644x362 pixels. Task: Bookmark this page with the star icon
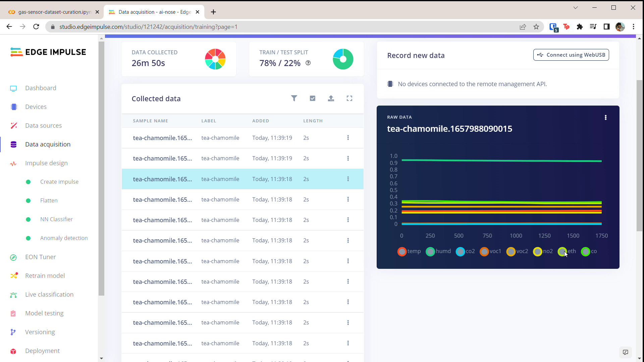pyautogui.click(x=536, y=27)
